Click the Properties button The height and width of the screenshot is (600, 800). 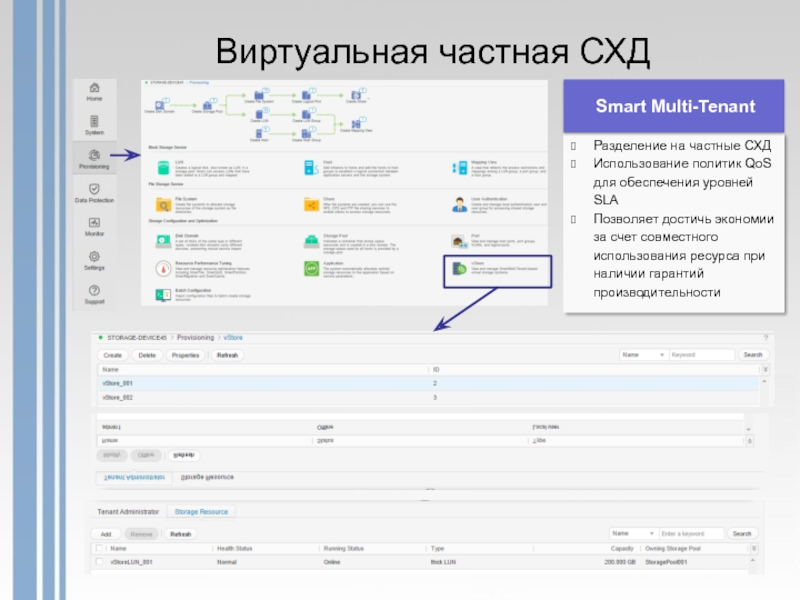click(x=185, y=355)
